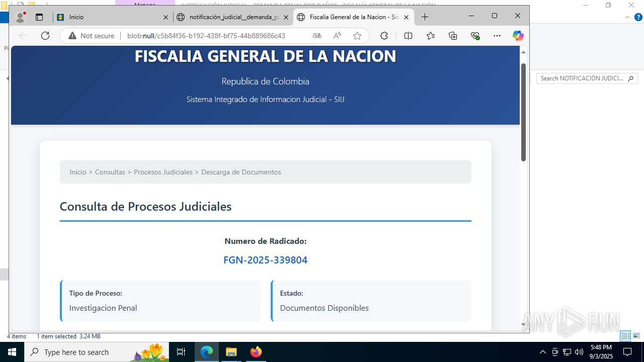Close the Fiscalia General de la Nacion tab
This screenshot has width=644, height=362.
406,17
